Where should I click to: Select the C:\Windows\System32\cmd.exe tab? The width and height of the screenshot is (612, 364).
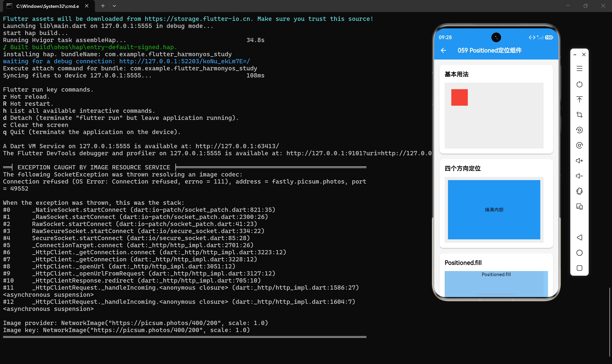(x=48, y=6)
